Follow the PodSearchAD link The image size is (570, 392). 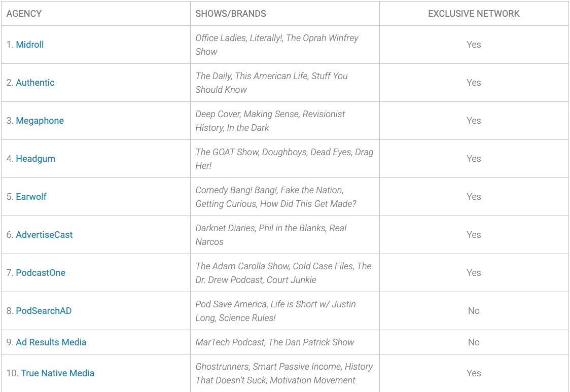coord(44,311)
